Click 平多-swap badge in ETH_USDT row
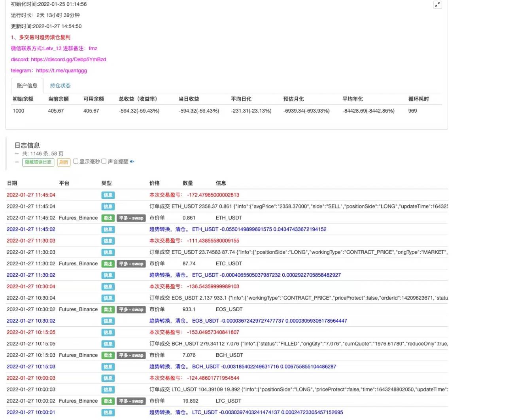This screenshot has height=420, width=514. click(x=131, y=218)
